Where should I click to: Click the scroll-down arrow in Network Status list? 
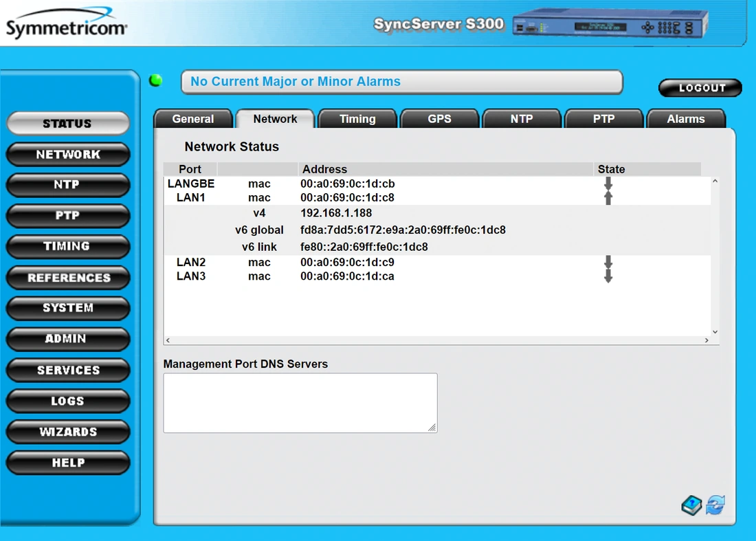click(715, 332)
